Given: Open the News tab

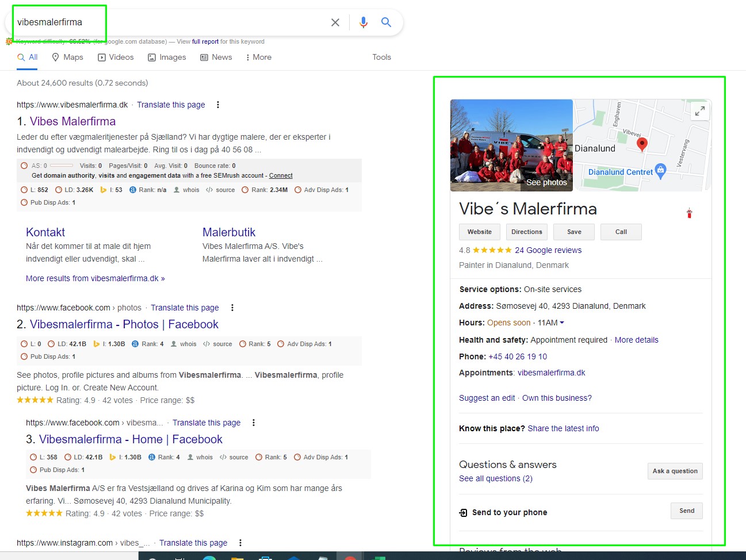Looking at the screenshot, I should pos(216,57).
